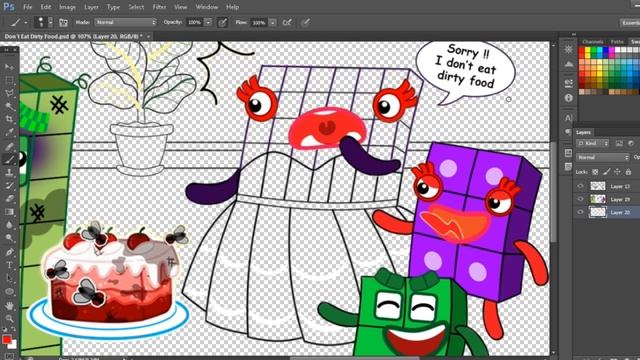Select the Pen tool
Image resolution: width=640 pixels, height=360 pixels.
click(x=9, y=252)
